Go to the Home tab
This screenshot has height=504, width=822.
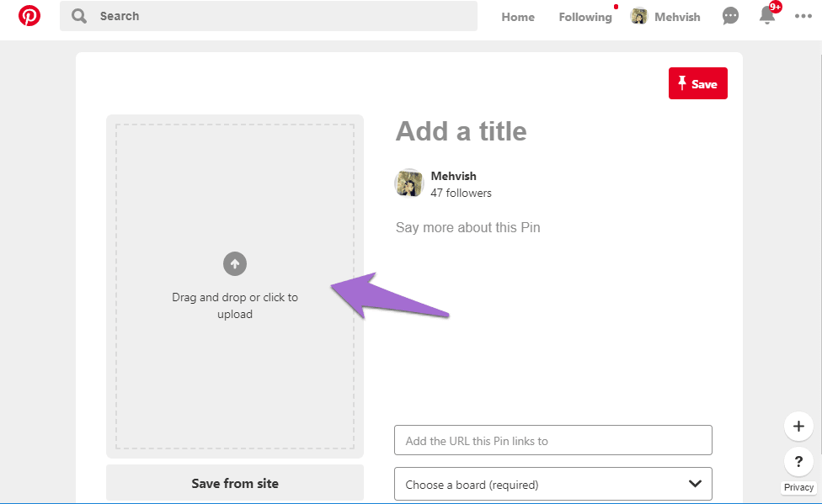point(518,17)
